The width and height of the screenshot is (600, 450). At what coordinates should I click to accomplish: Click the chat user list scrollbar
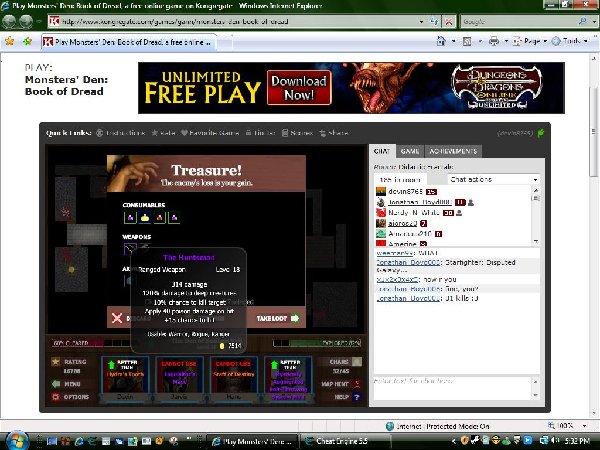[536, 216]
